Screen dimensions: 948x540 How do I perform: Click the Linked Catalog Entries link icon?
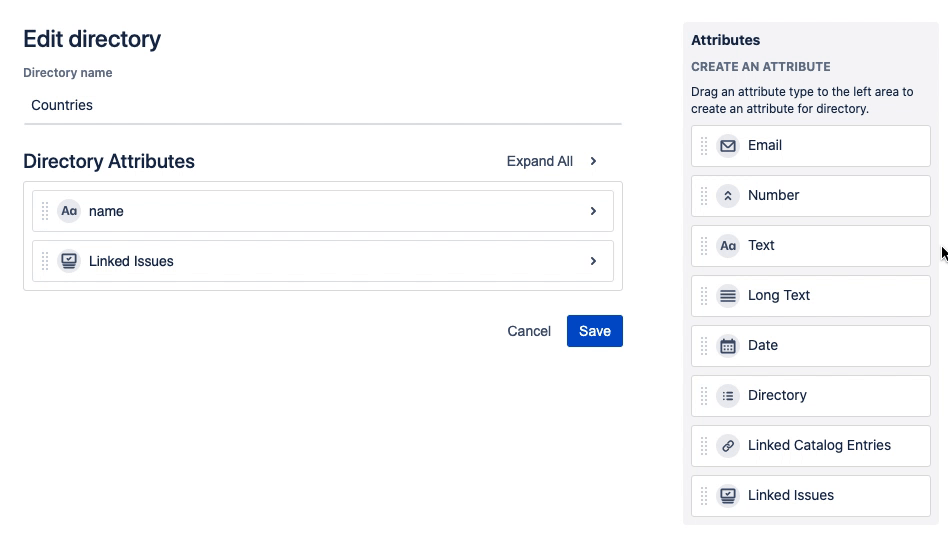click(728, 446)
